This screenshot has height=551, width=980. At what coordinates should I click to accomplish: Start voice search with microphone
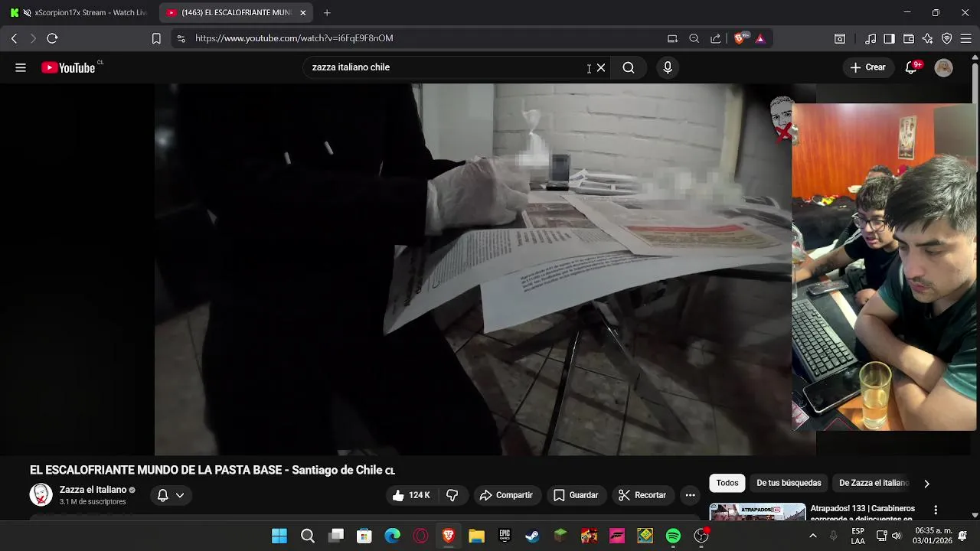coord(668,67)
